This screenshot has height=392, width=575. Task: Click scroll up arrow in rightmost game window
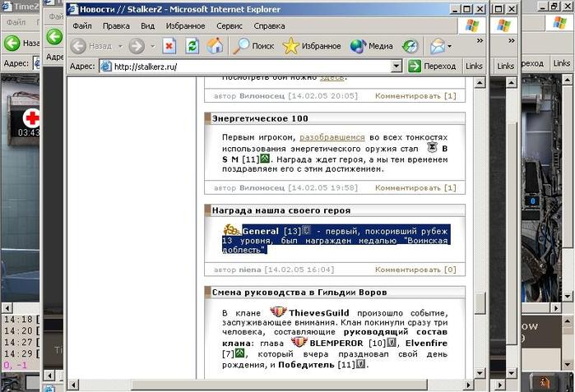(568, 79)
